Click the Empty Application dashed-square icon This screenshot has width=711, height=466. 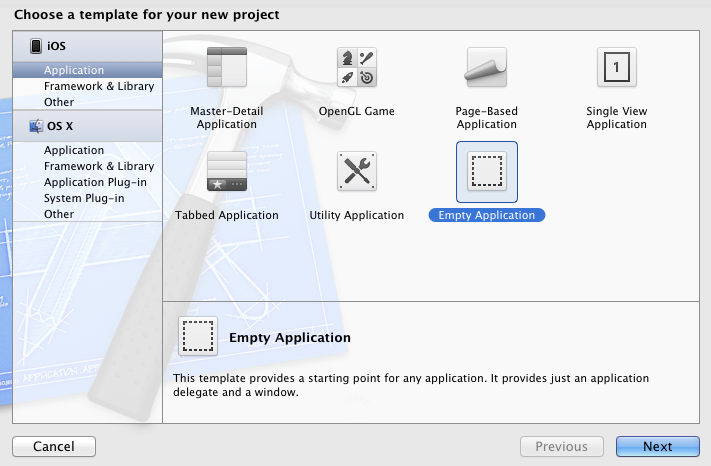point(487,171)
